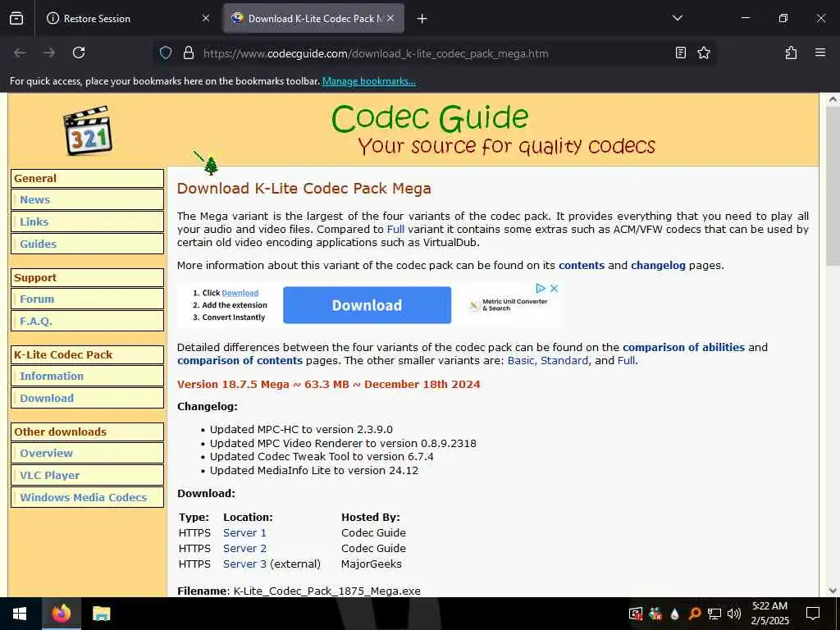
Task: Open comparison of contents link
Action: (x=240, y=361)
